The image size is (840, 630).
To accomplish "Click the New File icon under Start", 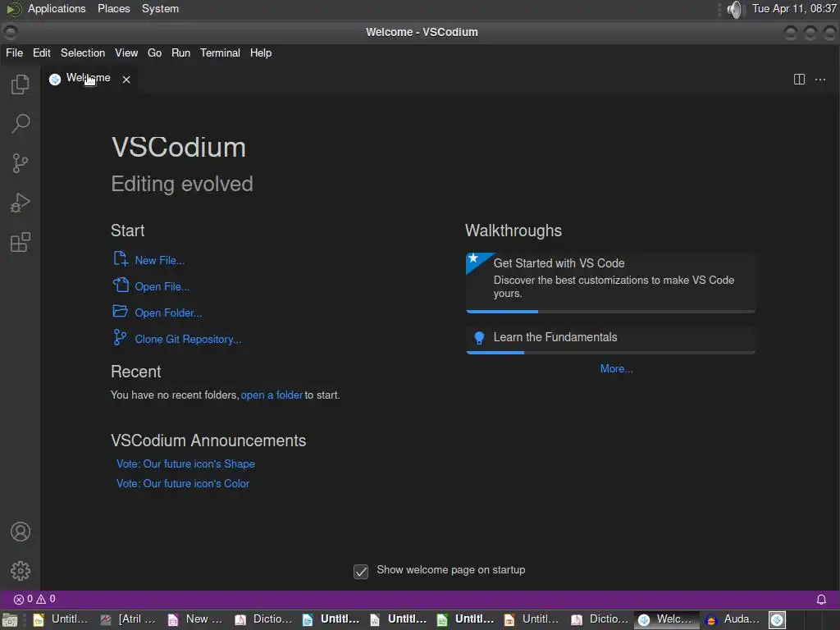I will click(x=121, y=259).
